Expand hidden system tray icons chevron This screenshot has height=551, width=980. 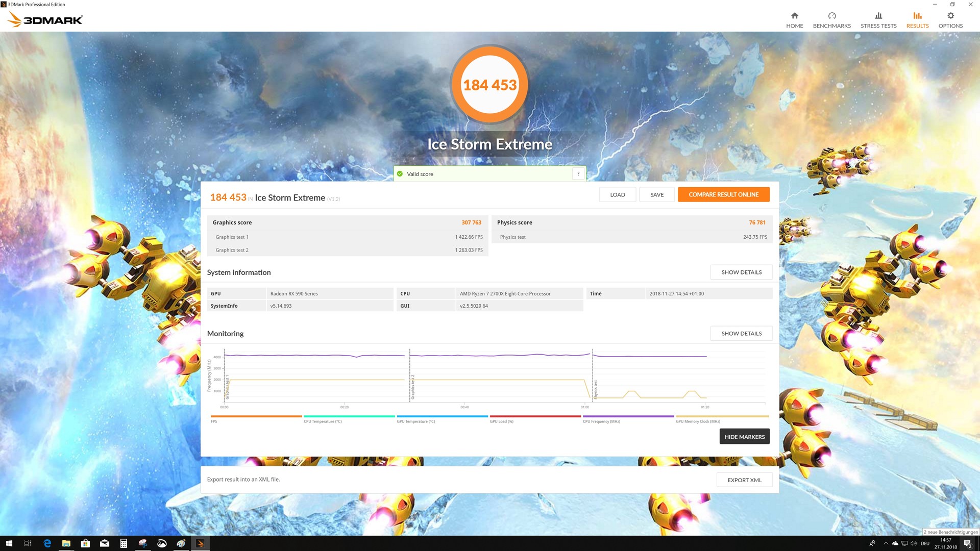[886, 543]
